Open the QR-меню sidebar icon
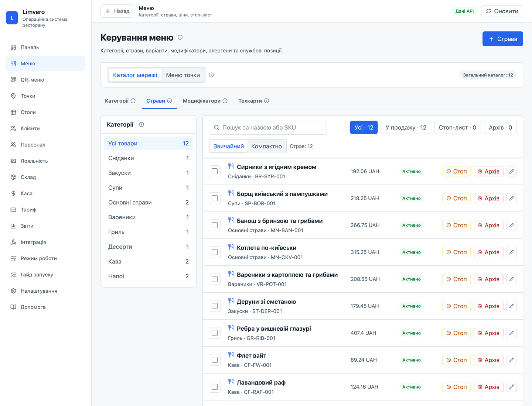 (x=13, y=80)
